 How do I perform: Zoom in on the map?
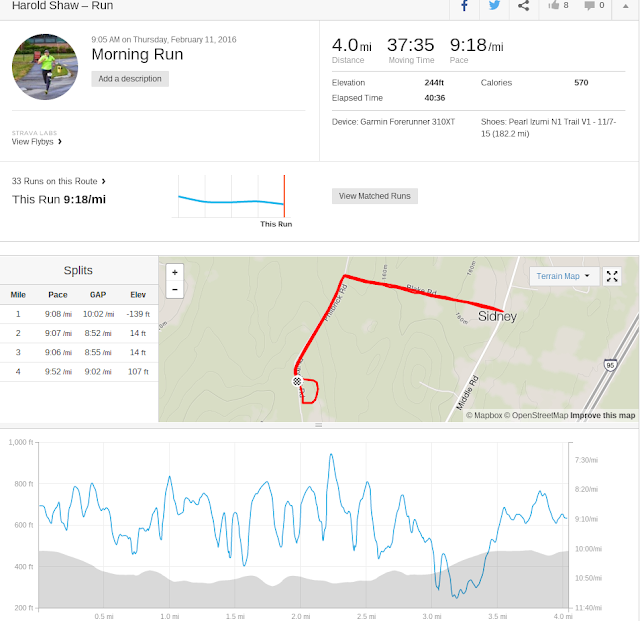(x=175, y=272)
